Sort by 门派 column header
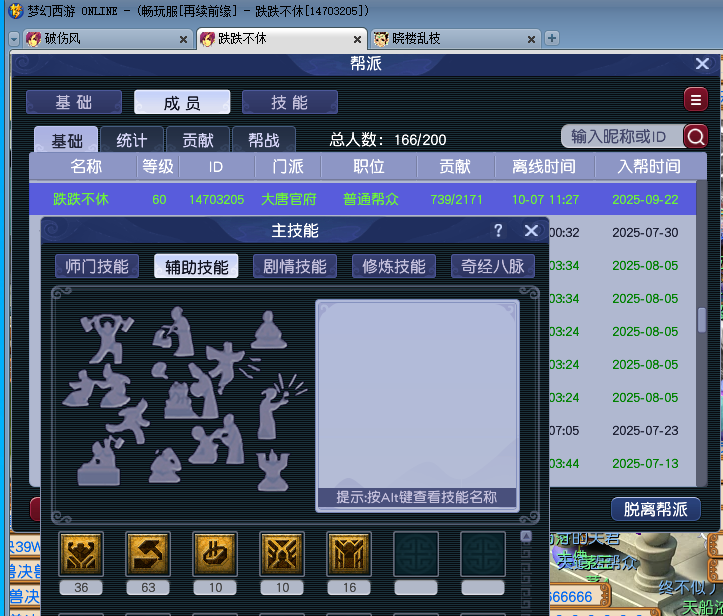Screen dimensions: 723x616 [288, 166]
